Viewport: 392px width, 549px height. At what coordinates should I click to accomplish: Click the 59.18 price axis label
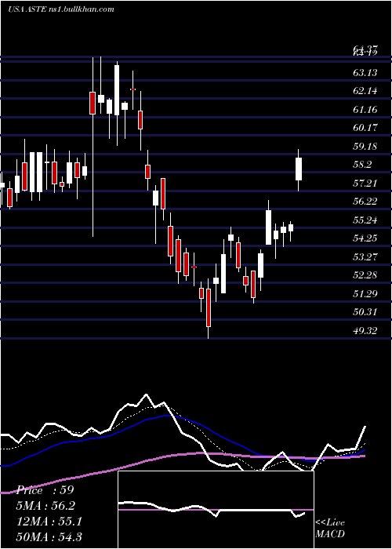pos(365,146)
